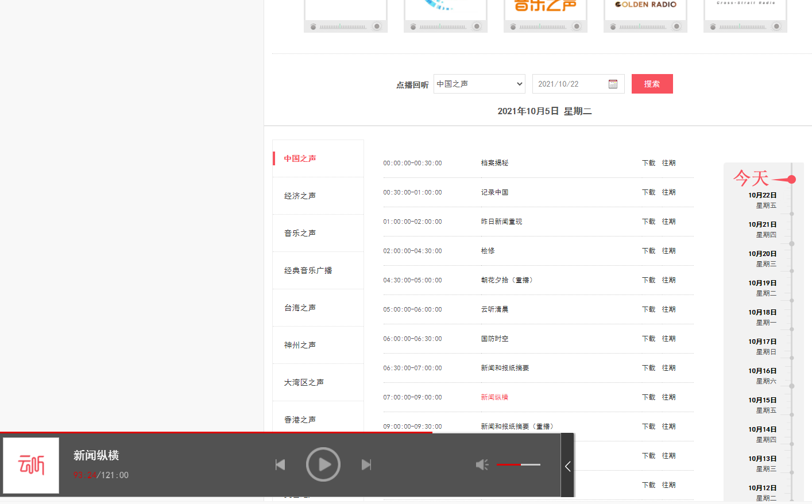Screen dimensions: 812x504
Task: View past episodes of 记录中国
Action: (668, 192)
